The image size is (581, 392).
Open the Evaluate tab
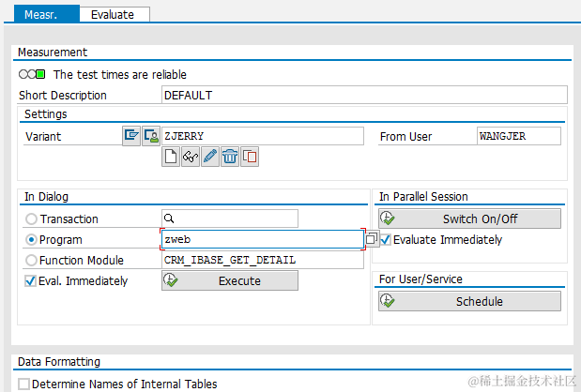113,14
